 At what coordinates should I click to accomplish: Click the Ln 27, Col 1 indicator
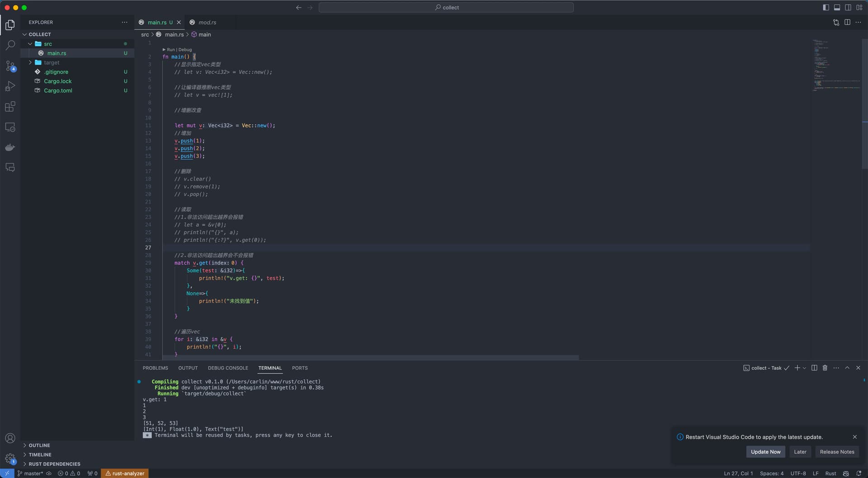tap(738, 473)
